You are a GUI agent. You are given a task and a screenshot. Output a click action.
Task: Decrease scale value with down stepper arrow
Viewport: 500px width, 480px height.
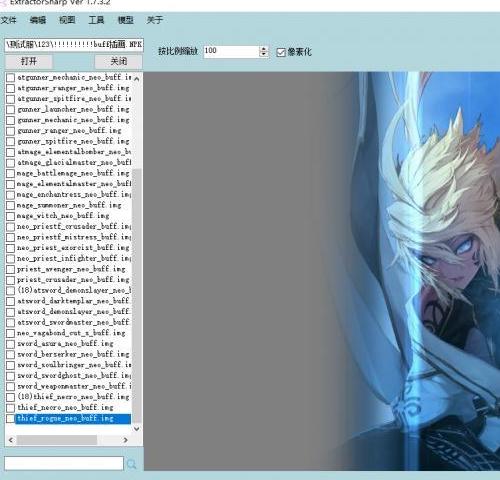coord(264,54)
